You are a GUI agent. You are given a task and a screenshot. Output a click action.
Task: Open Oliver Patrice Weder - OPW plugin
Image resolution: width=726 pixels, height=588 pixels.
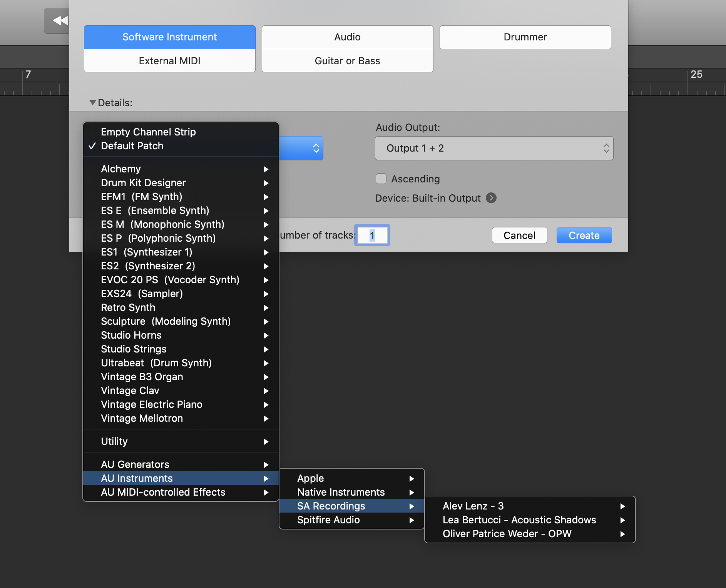click(530, 534)
